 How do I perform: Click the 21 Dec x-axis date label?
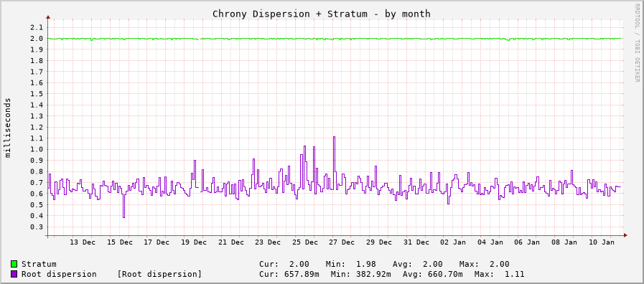pos(231,242)
